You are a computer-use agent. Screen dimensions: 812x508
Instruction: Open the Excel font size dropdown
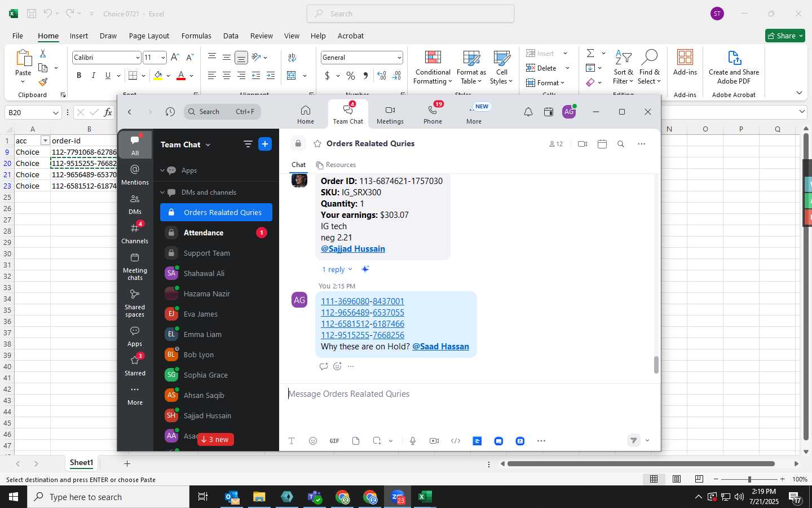point(163,58)
